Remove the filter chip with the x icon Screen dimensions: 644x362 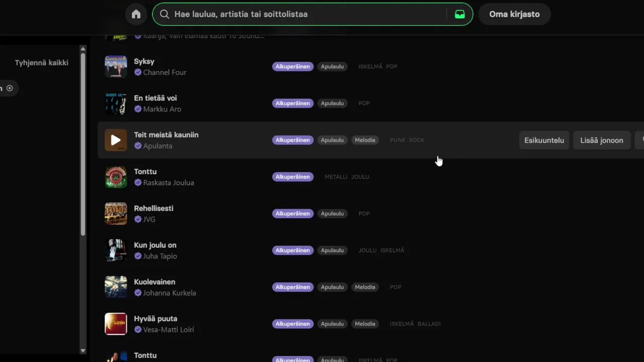(x=10, y=88)
